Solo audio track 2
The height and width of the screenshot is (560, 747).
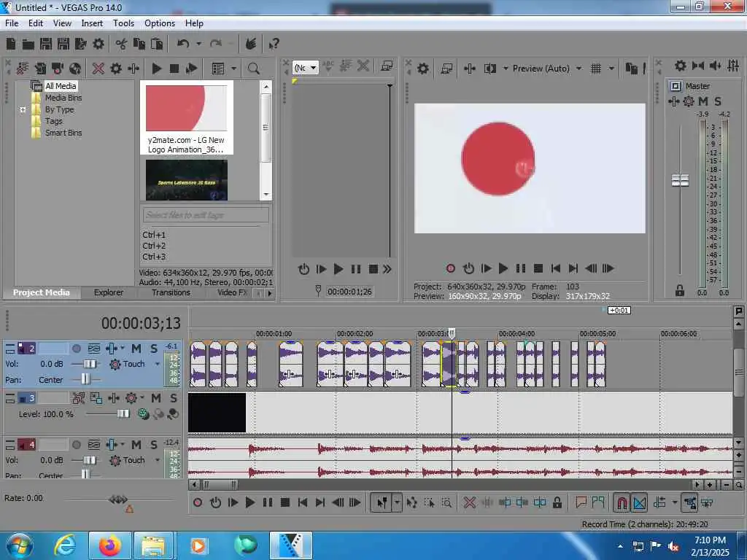pyautogui.click(x=154, y=349)
